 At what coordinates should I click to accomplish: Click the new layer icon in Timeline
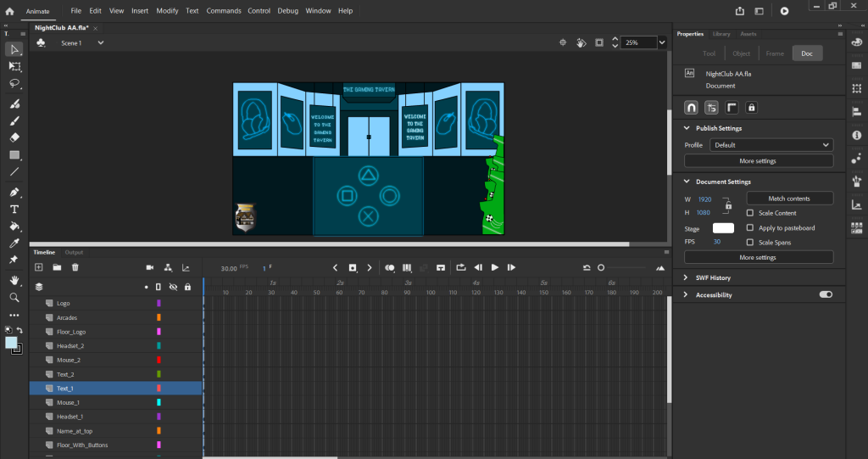click(x=38, y=267)
